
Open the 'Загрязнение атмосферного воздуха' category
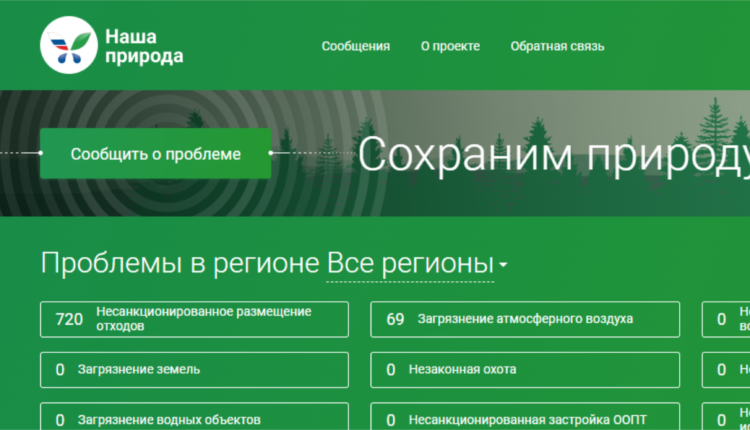click(524, 319)
